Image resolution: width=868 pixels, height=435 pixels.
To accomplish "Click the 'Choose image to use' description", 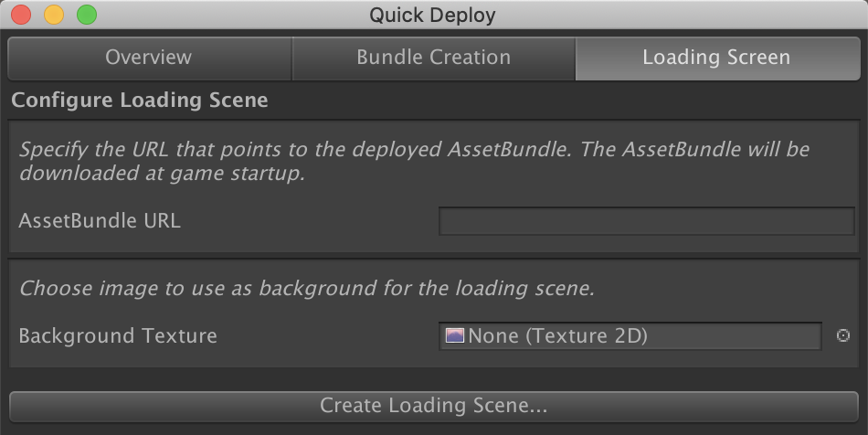I will [x=307, y=289].
